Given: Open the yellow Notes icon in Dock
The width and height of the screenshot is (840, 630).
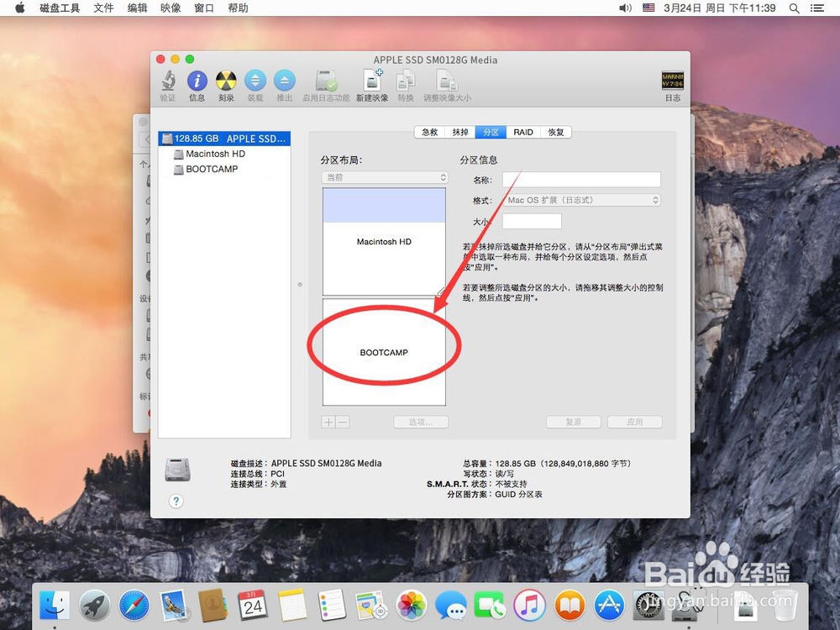Looking at the screenshot, I should point(292,606).
